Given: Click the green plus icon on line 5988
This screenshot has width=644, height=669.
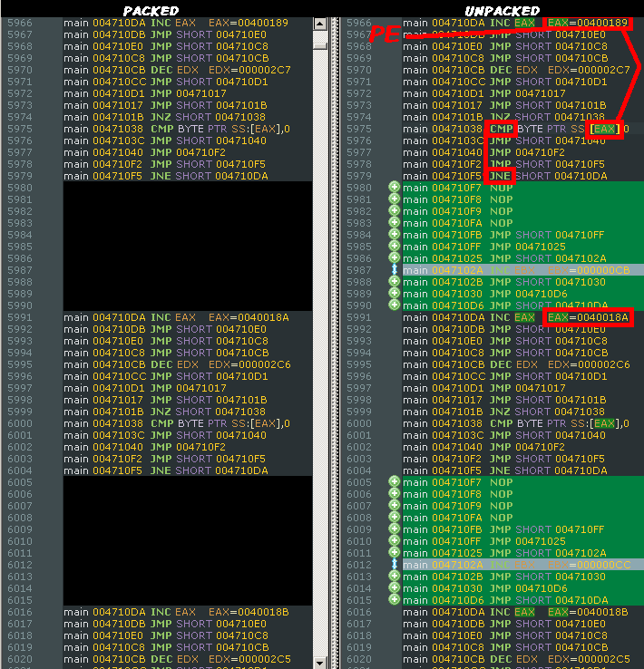Looking at the screenshot, I should [395, 282].
